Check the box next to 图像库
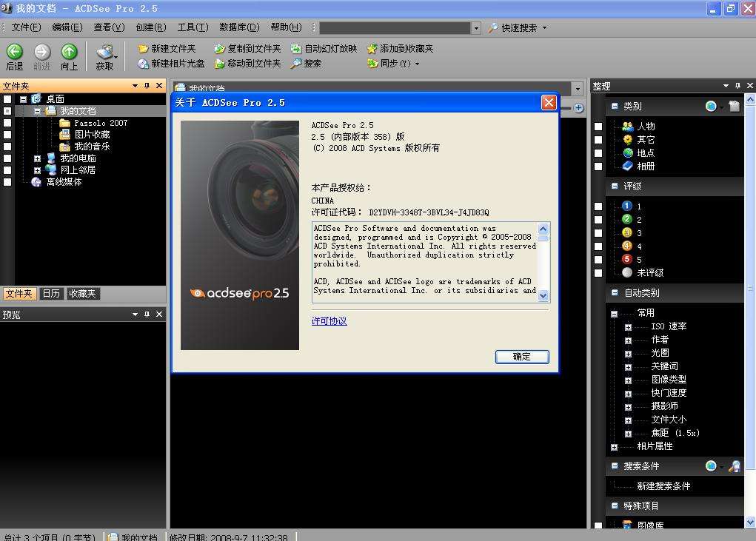This screenshot has height=541, width=756. pyautogui.click(x=598, y=525)
